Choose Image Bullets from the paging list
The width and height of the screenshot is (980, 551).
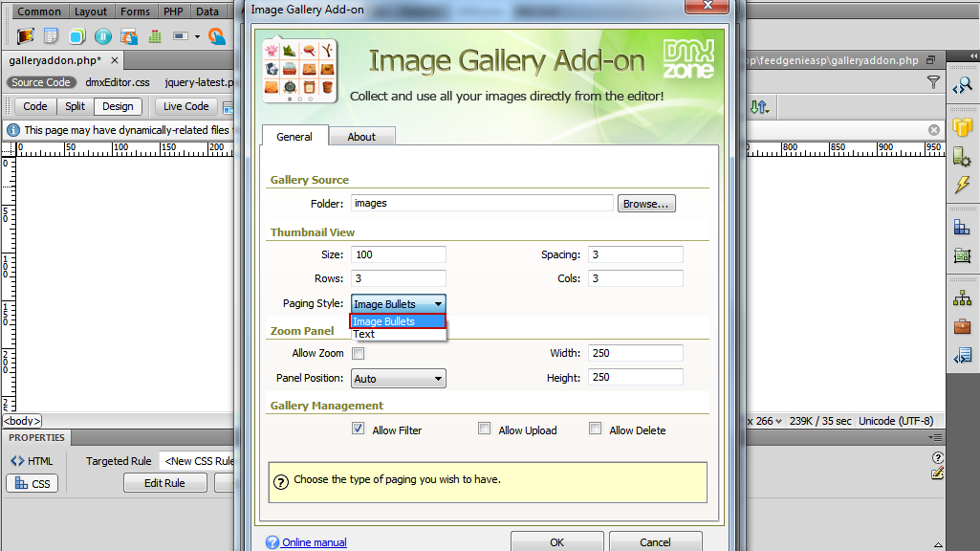[x=398, y=321]
